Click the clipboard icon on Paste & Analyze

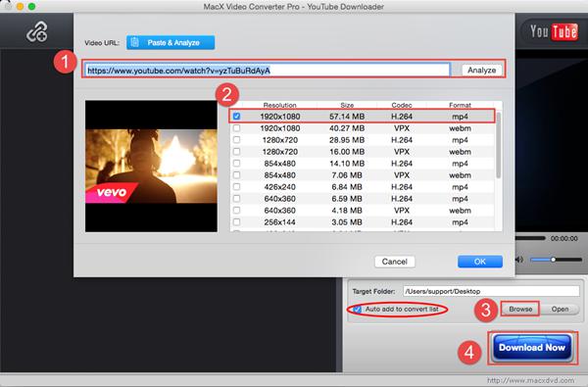pyautogui.click(x=135, y=43)
